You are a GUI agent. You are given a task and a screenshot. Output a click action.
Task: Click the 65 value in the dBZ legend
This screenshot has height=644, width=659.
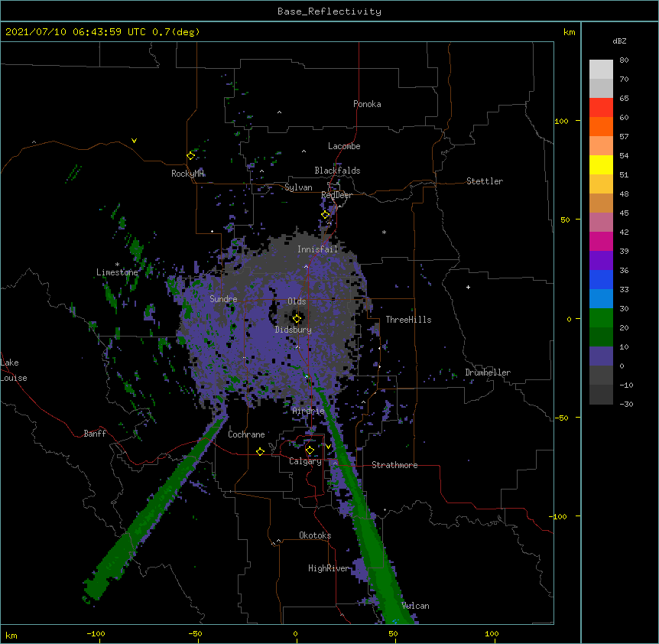[x=624, y=99]
